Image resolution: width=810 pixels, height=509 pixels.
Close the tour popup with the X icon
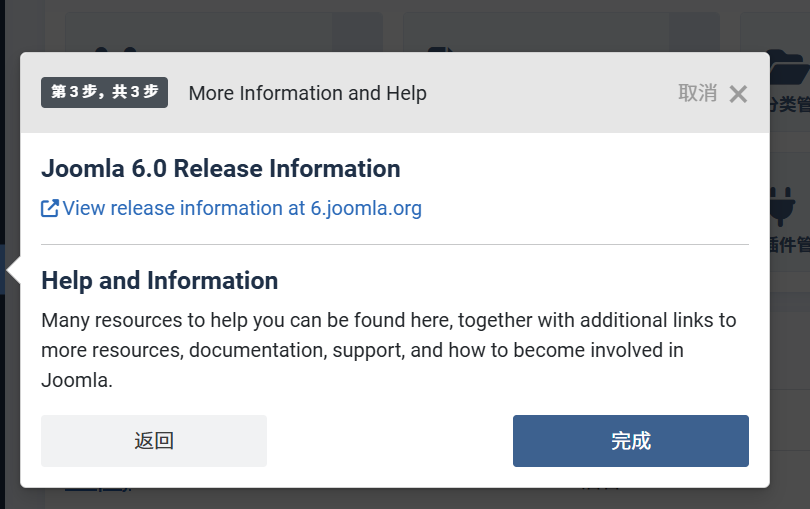(738, 94)
